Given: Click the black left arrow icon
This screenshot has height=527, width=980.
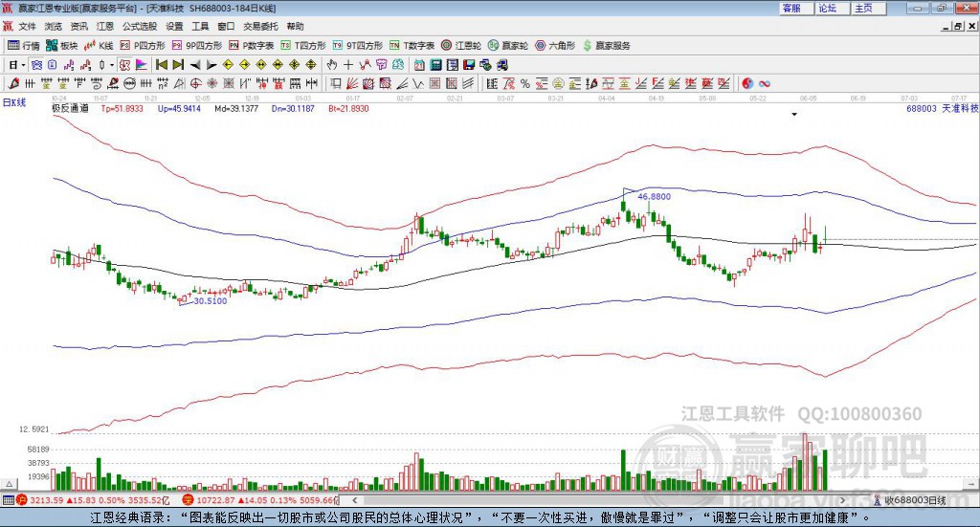Looking at the screenshot, I should click(x=195, y=65).
